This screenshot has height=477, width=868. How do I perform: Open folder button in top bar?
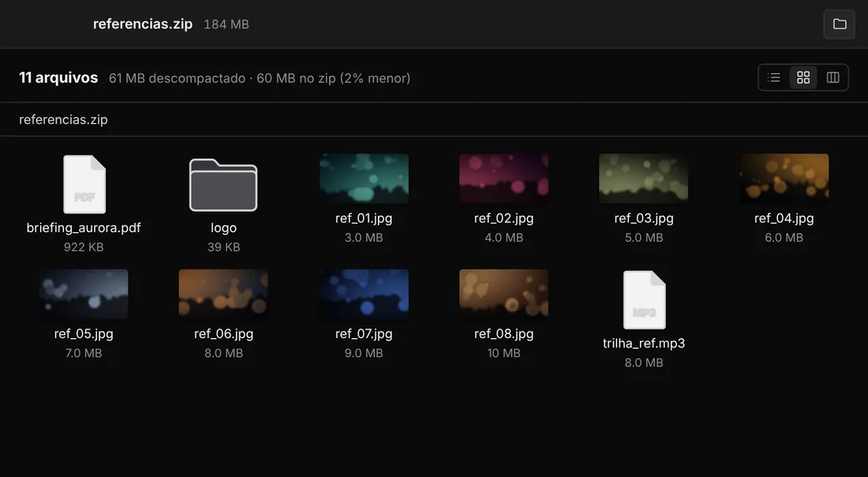click(840, 24)
